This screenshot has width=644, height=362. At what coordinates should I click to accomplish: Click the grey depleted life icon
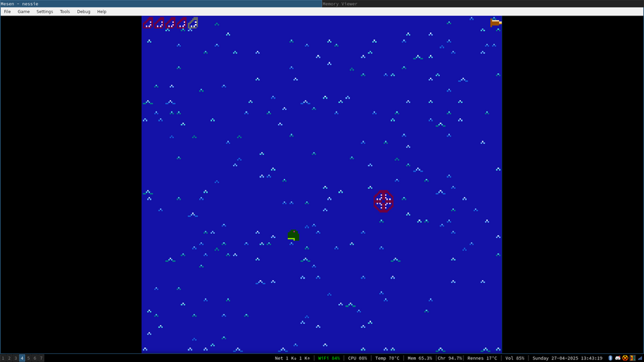coord(193,23)
